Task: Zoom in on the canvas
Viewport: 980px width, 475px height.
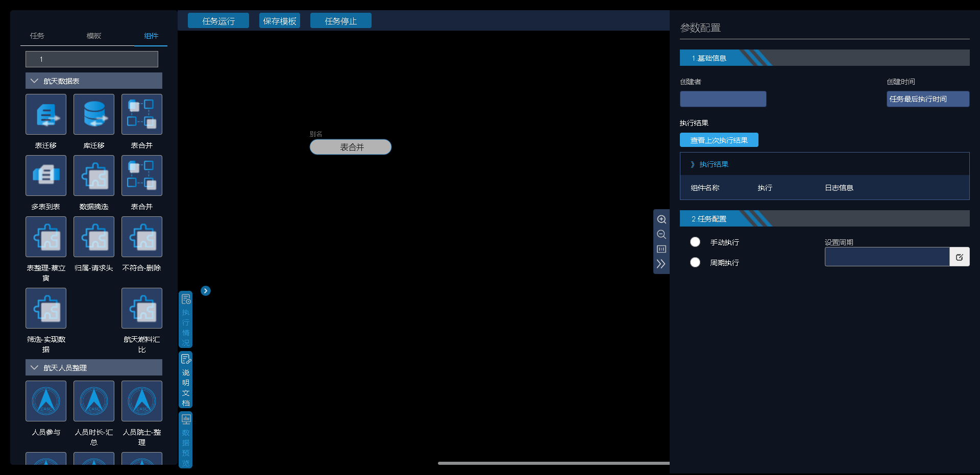Action: tap(661, 219)
